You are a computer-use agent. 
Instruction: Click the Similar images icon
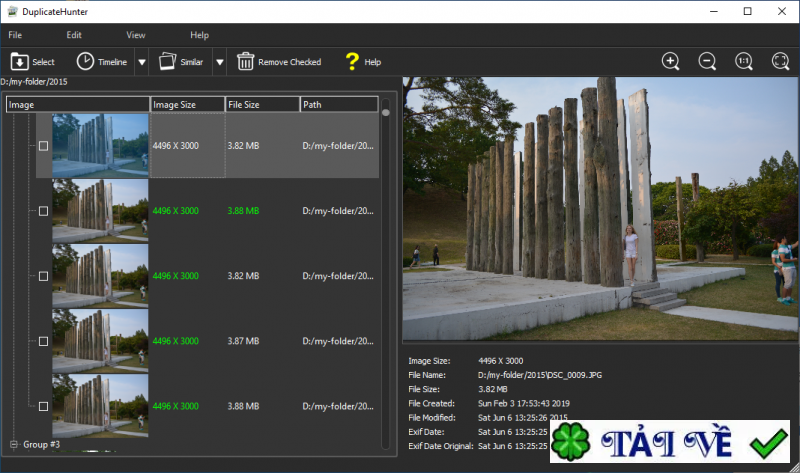tap(167, 62)
